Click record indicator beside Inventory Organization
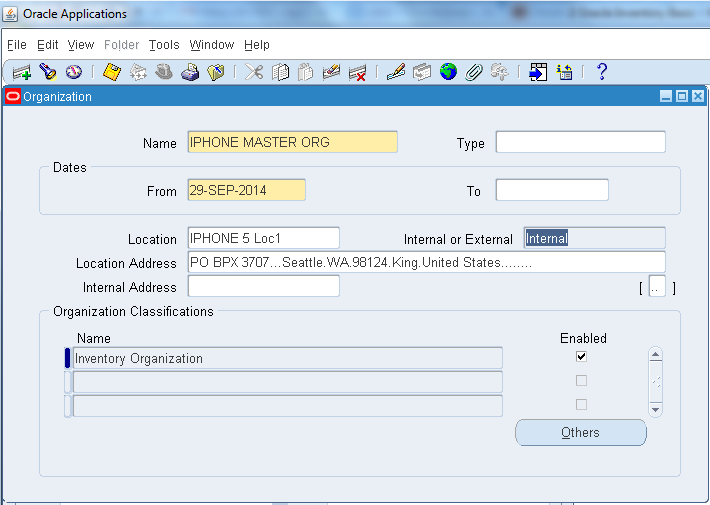 [68, 358]
